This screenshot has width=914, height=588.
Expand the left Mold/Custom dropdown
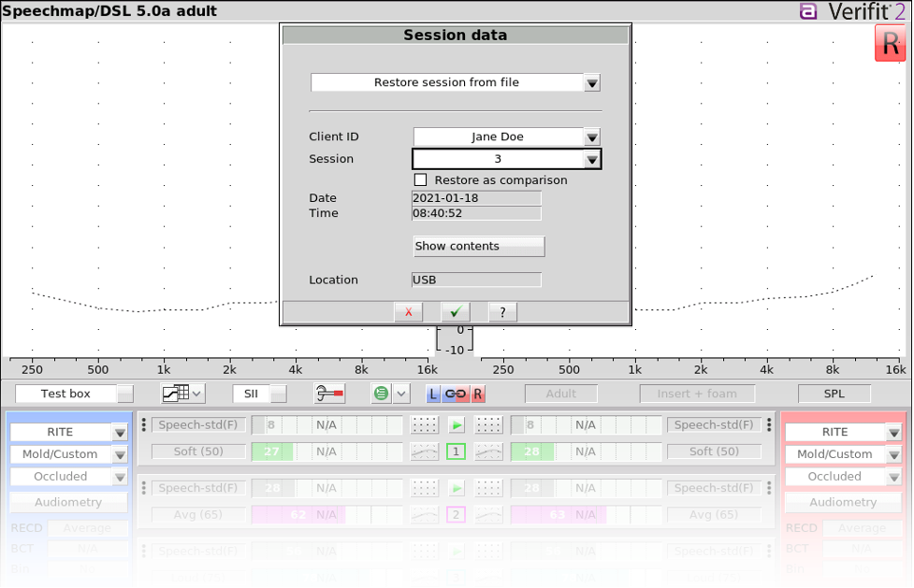point(120,454)
